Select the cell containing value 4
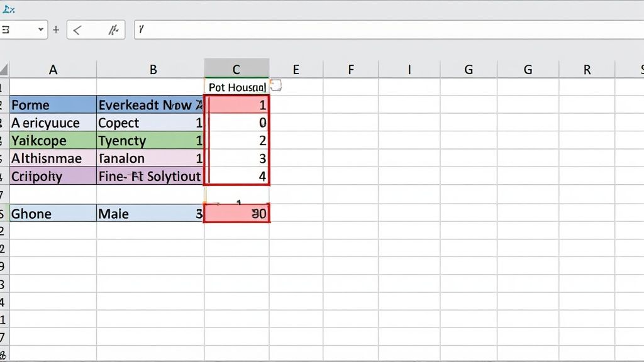 click(236, 177)
